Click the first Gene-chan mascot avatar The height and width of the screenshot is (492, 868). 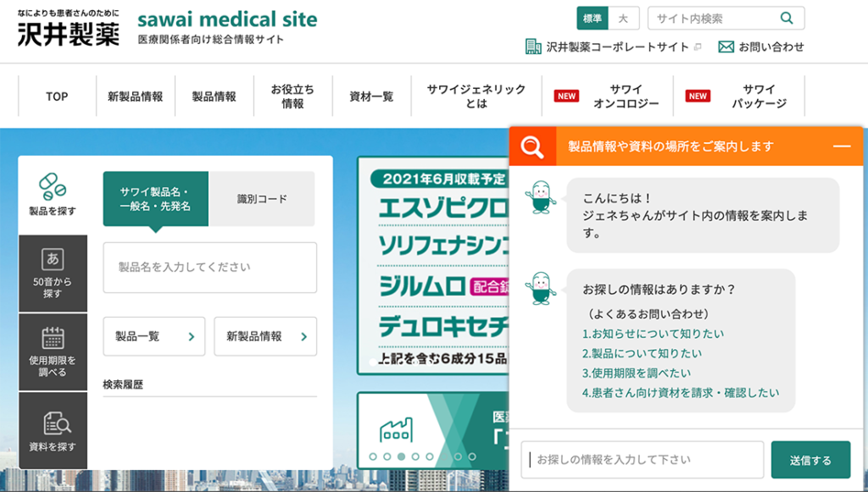(x=540, y=196)
